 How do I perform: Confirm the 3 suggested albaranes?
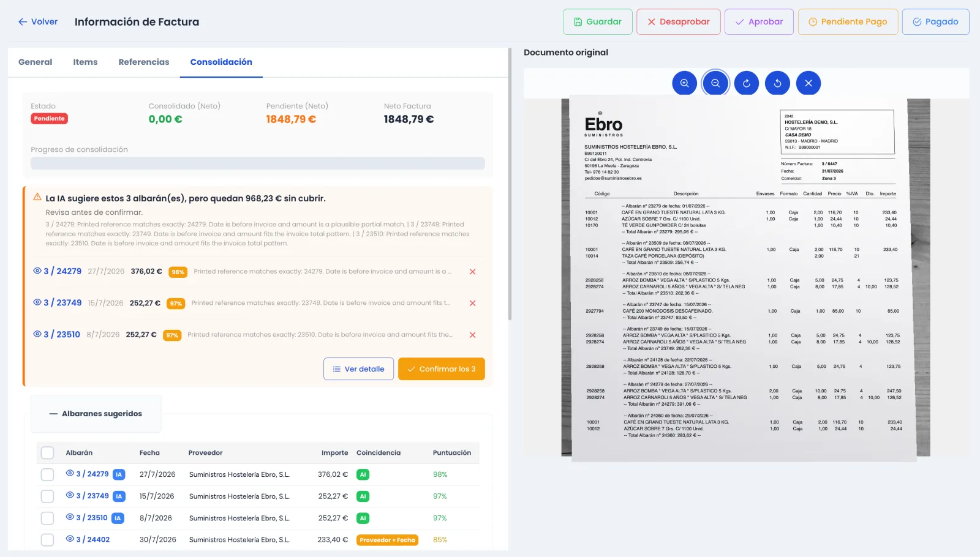click(442, 369)
